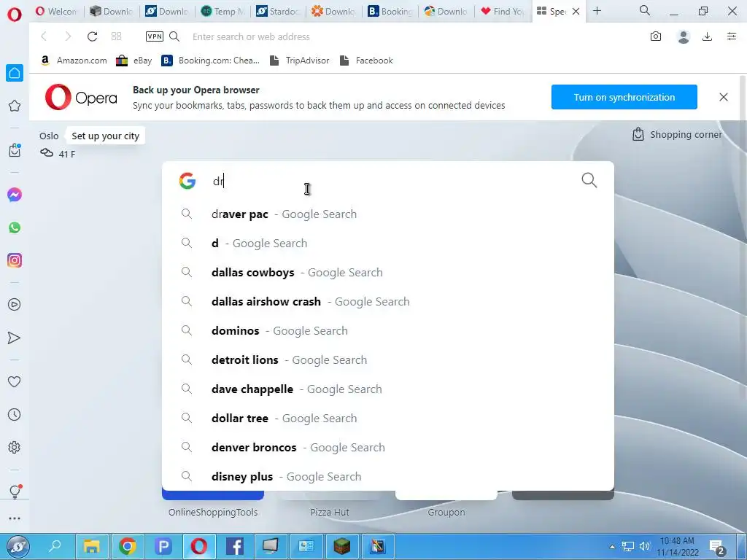747x560 pixels.
Task: Click Turn on synchronization button
Action: (x=624, y=97)
